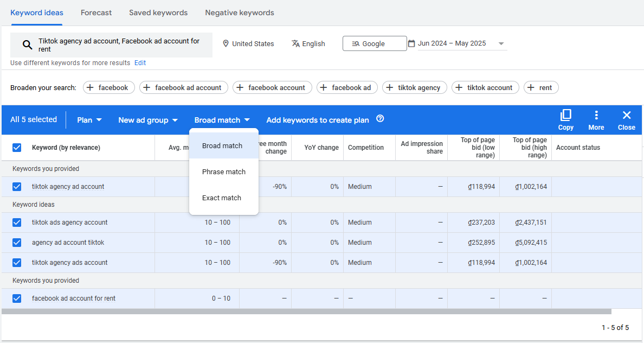
Task: Sort by Ad impression share column
Action: pyautogui.click(x=422, y=148)
